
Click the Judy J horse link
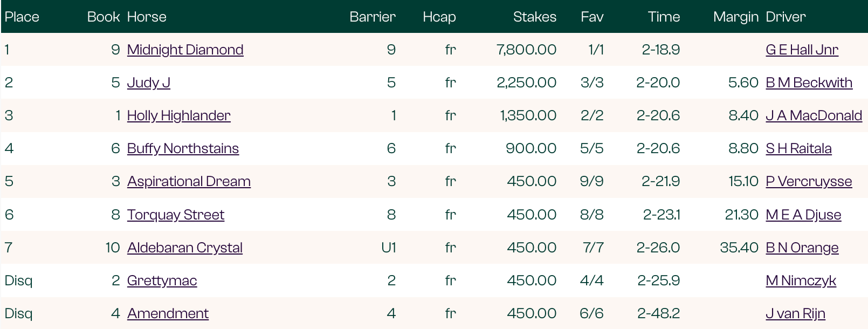(148, 83)
